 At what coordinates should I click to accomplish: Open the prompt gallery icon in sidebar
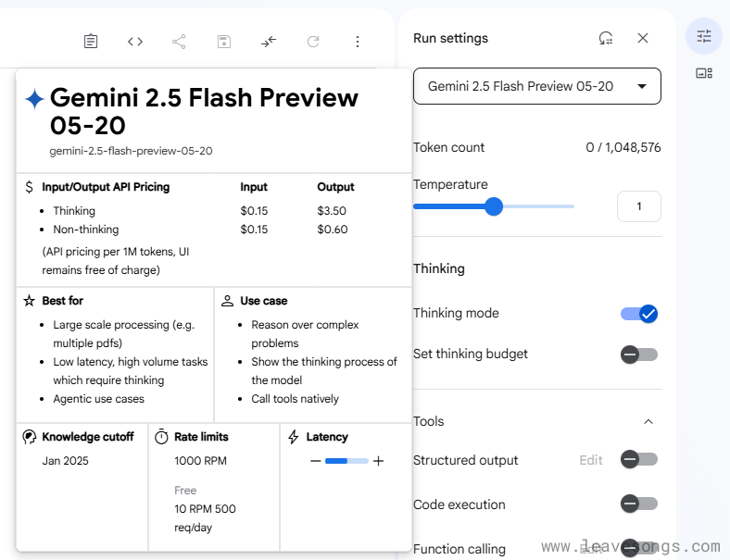click(704, 73)
